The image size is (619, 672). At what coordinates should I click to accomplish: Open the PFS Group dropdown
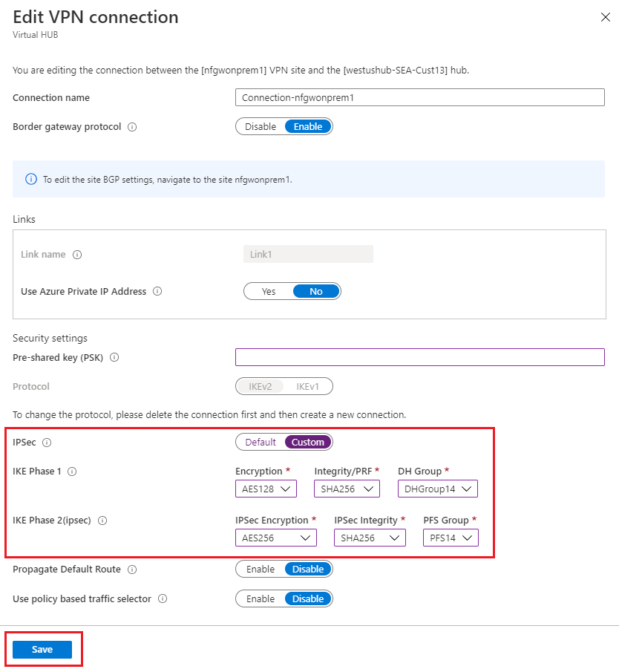click(x=451, y=538)
